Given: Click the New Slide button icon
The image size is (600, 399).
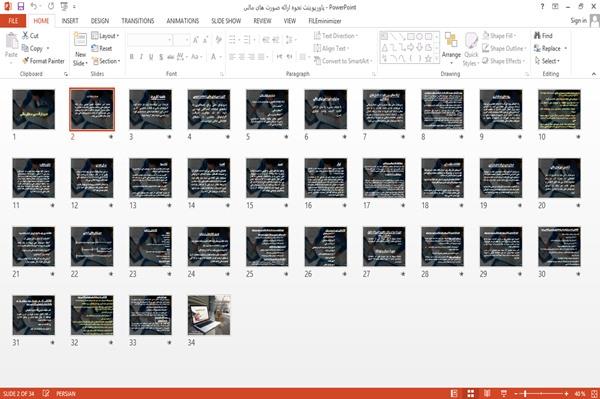Looking at the screenshot, I should tap(80, 40).
